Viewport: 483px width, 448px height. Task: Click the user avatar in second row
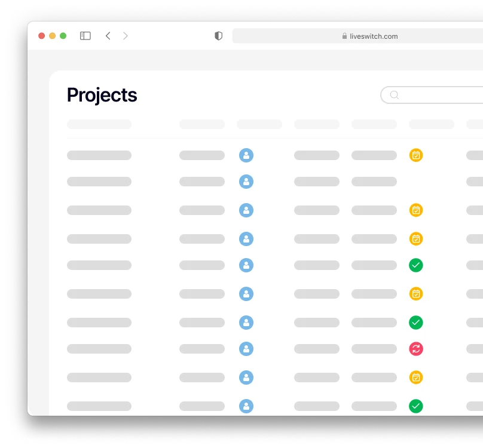(x=246, y=182)
